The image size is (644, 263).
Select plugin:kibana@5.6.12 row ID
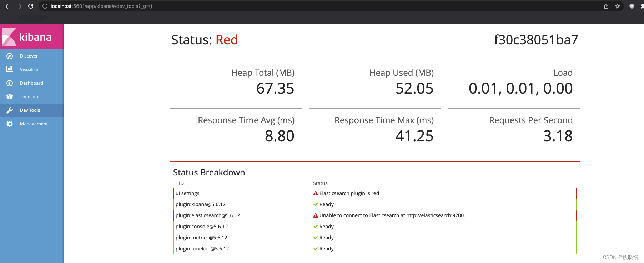point(201,204)
